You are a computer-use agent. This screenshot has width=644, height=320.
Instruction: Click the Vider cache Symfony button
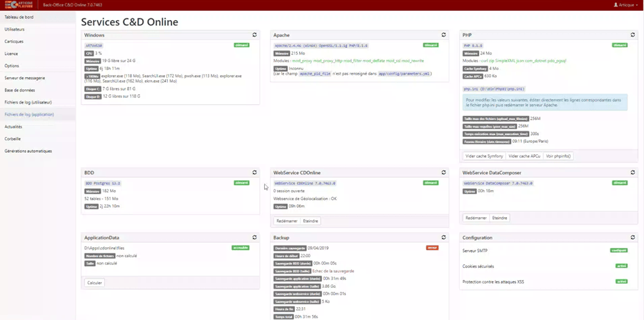484,156
